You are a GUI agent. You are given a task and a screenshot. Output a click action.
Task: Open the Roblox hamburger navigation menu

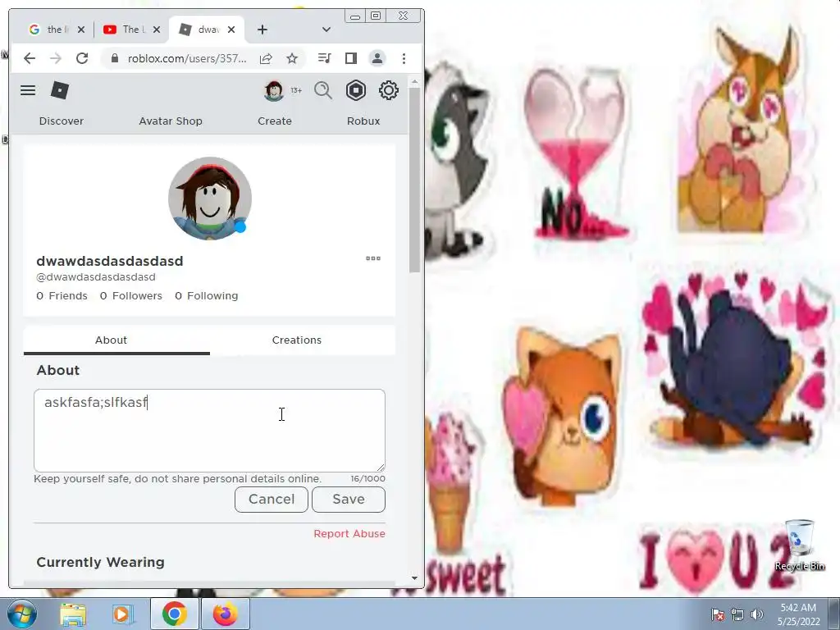point(28,90)
